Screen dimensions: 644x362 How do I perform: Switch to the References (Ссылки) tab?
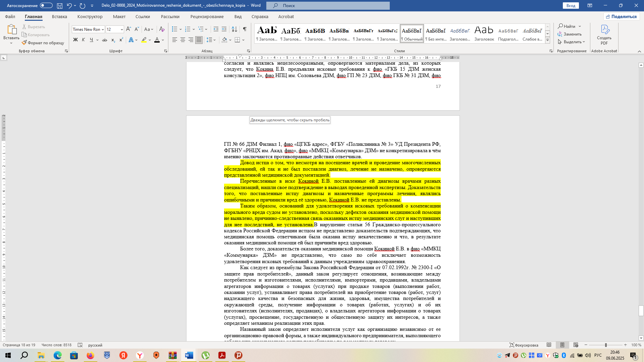click(x=143, y=16)
